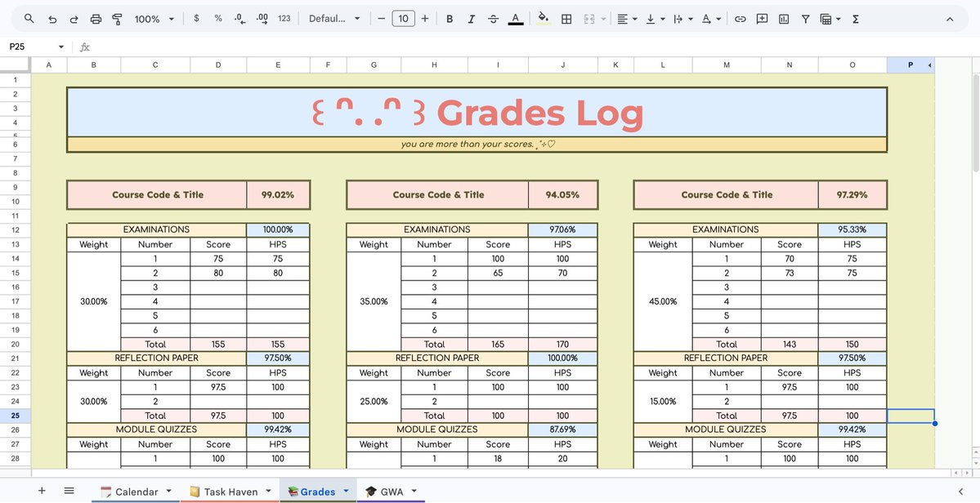Screen dimensions: 980x503
Task: Open horizontal align dropdown
Action: click(x=627, y=19)
